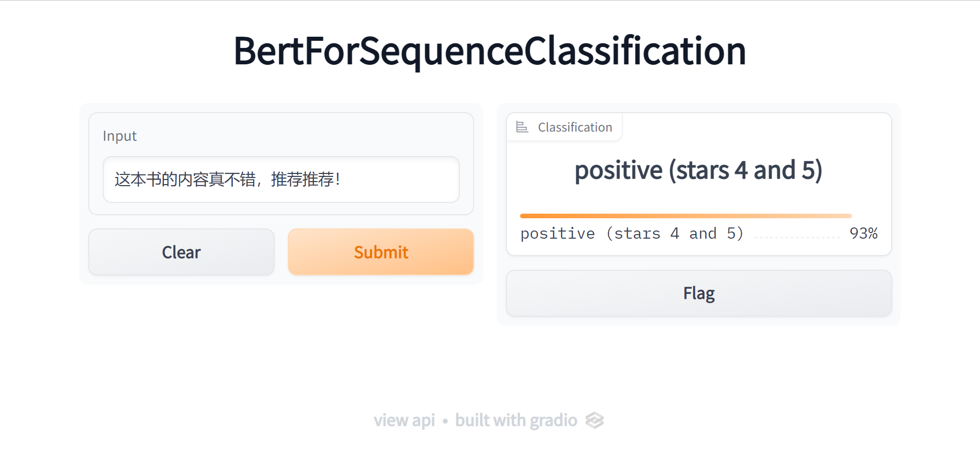The height and width of the screenshot is (460, 980).
Task: Open the view api link
Action: [x=404, y=420]
